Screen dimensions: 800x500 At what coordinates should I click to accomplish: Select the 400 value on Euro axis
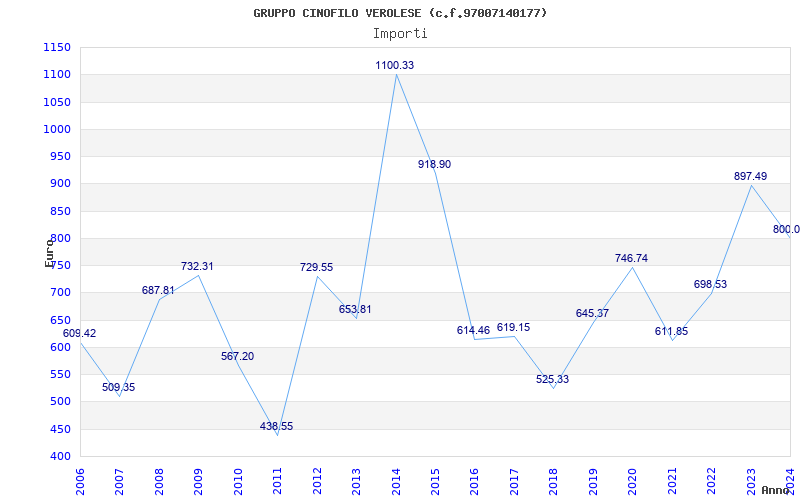click(x=60, y=456)
